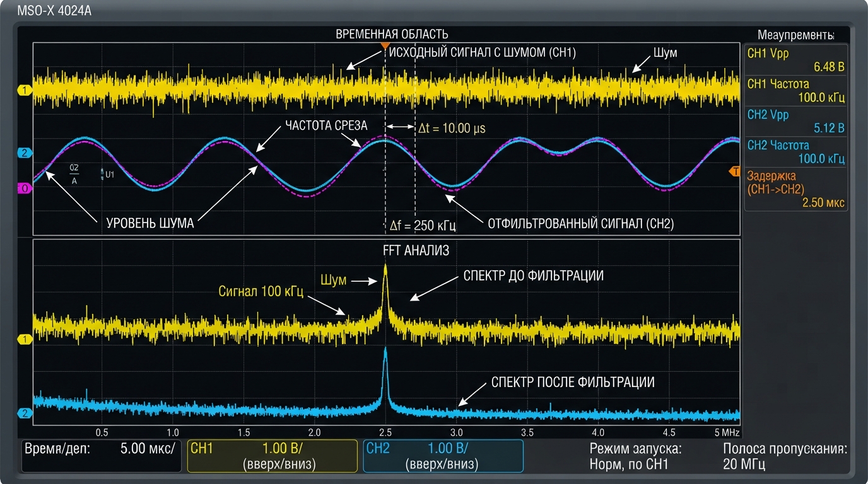Click the yellow 1 marker in FFT panel
This screenshot has height=484, width=868.
(x=25, y=340)
